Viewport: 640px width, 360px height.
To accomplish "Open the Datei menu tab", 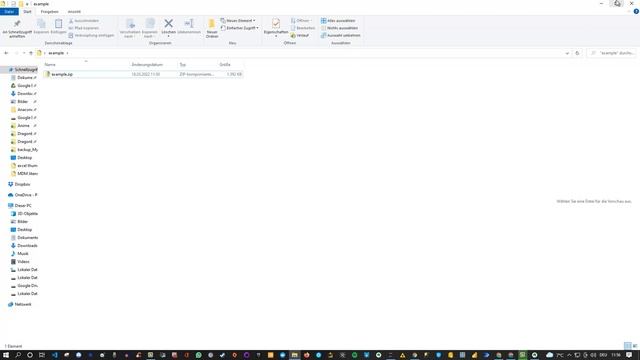I will 9,12.
